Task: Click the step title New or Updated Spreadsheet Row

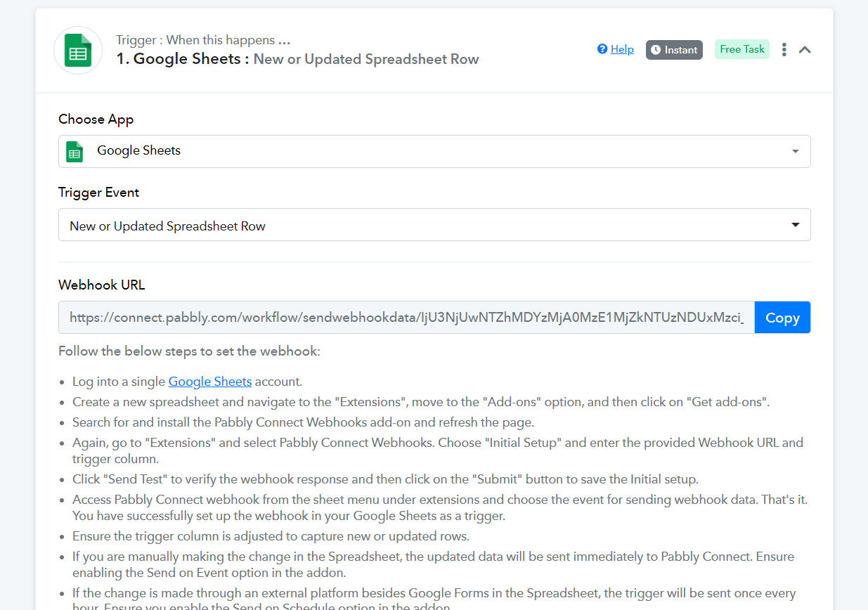Action: (366, 59)
